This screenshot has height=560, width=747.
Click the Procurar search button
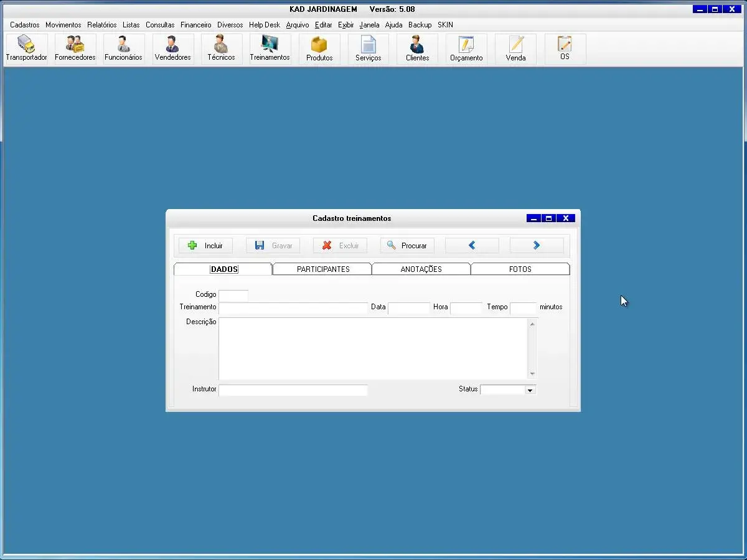coord(407,246)
